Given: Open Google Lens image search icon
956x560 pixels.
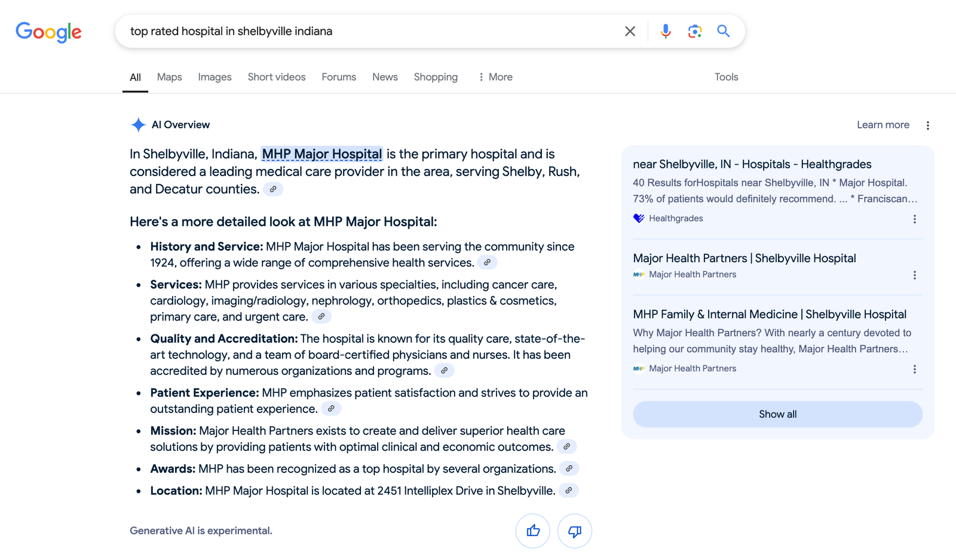Looking at the screenshot, I should 694,31.
